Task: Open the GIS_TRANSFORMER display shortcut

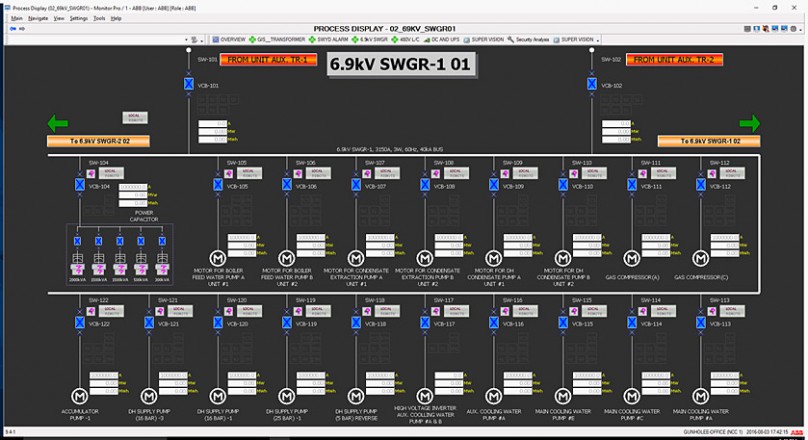Action: tap(277, 40)
